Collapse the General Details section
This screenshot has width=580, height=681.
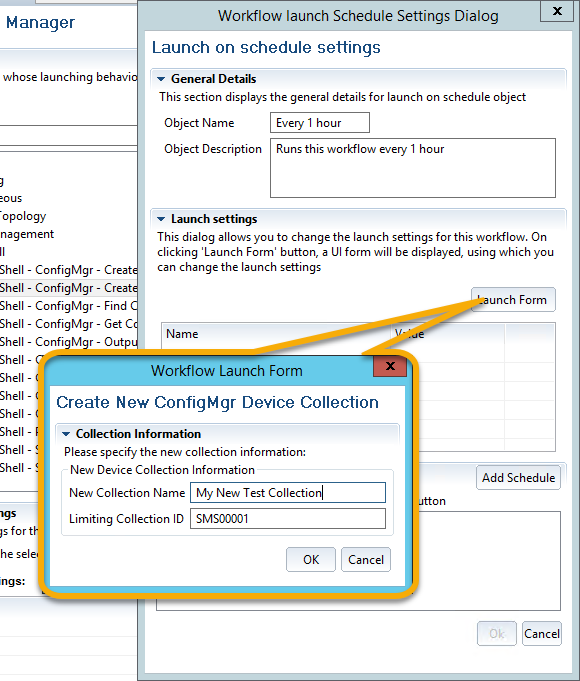pos(161,79)
